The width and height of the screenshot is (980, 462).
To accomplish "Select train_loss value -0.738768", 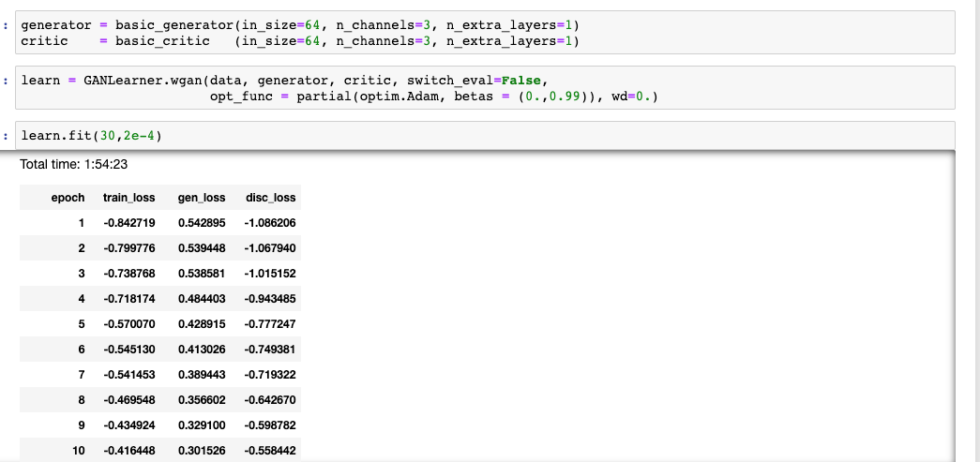I will [129, 274].
